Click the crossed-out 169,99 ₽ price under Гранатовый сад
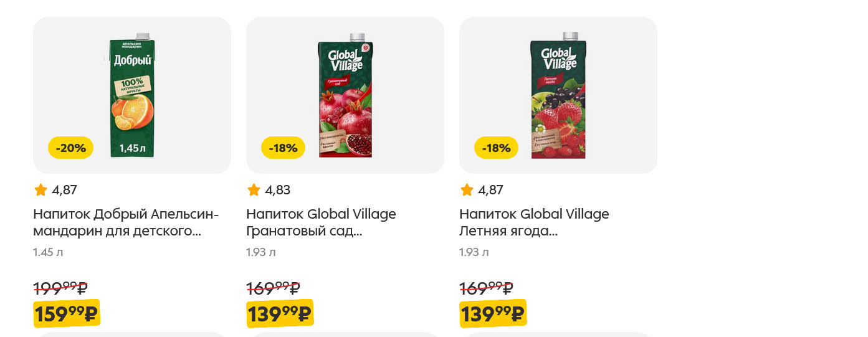868x337 pixels. point(273,288)
